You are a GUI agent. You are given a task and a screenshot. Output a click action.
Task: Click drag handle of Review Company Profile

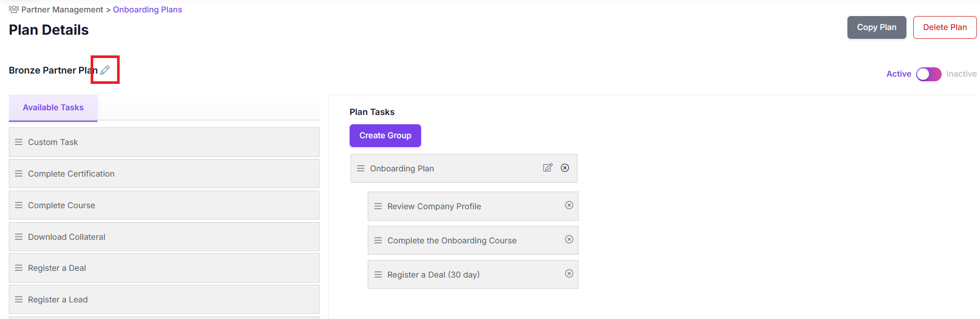coord(378,206)
